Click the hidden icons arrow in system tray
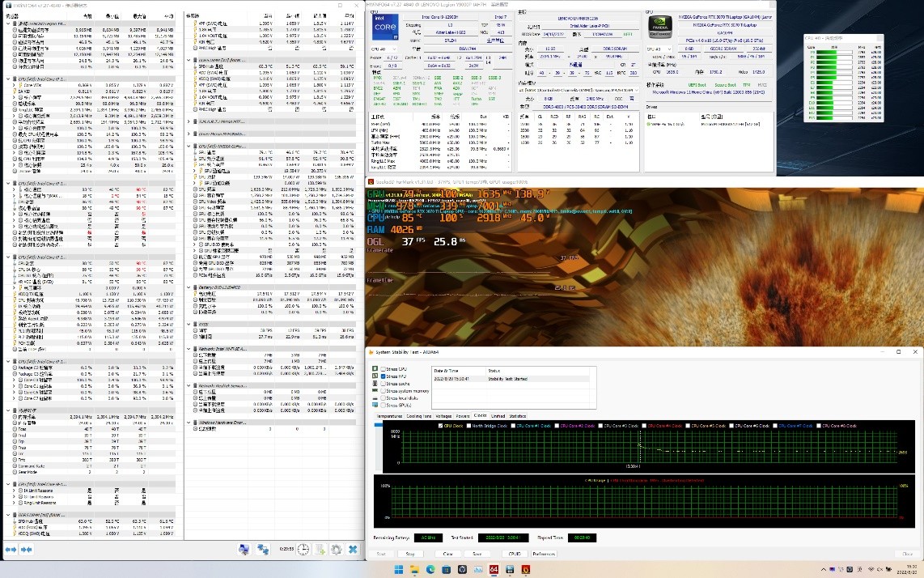This screenshot has width=924, height=578. pyautogui.click(x=823, y=569)
